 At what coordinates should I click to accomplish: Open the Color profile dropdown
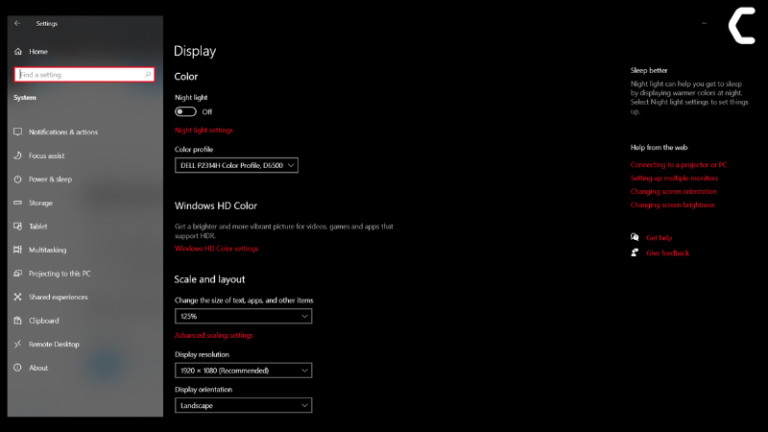coord(237,165)
